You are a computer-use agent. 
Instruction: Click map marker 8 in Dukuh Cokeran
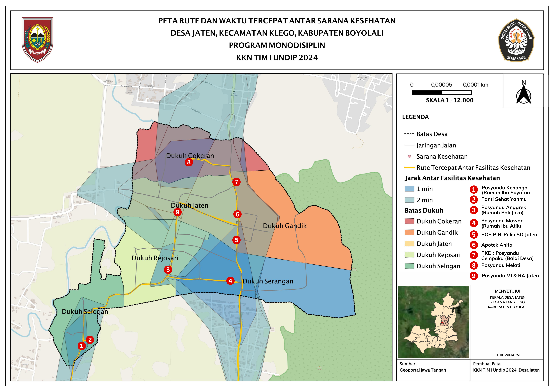[189, 162]
